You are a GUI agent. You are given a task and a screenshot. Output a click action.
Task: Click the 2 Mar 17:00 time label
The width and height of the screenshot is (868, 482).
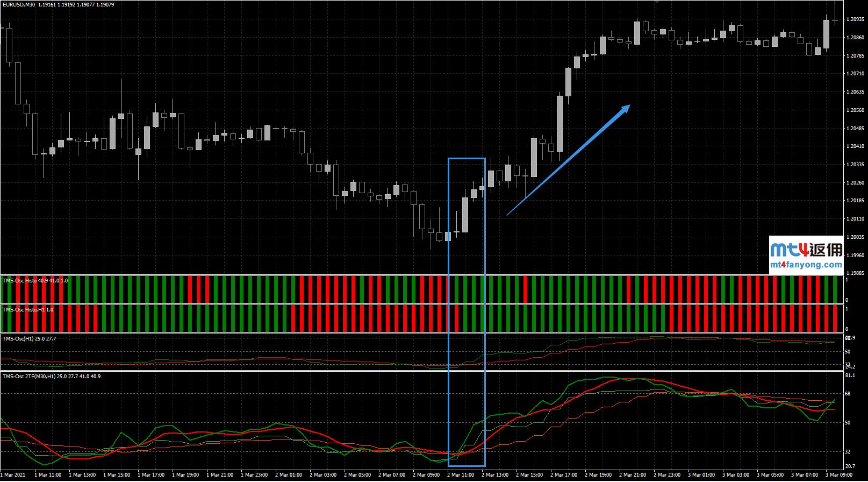coord(564,475)
